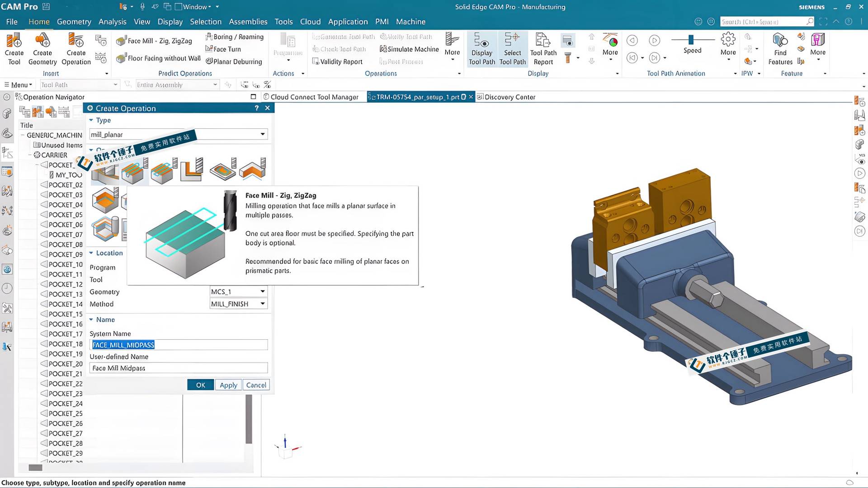Toggle Select Tool Path
868x488 pixels.
click(x=513, y=49)
